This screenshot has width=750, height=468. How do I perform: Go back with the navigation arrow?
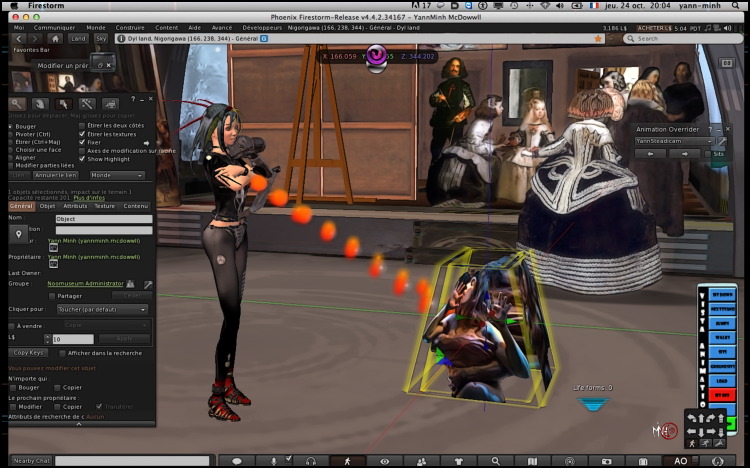click(19, 39)
